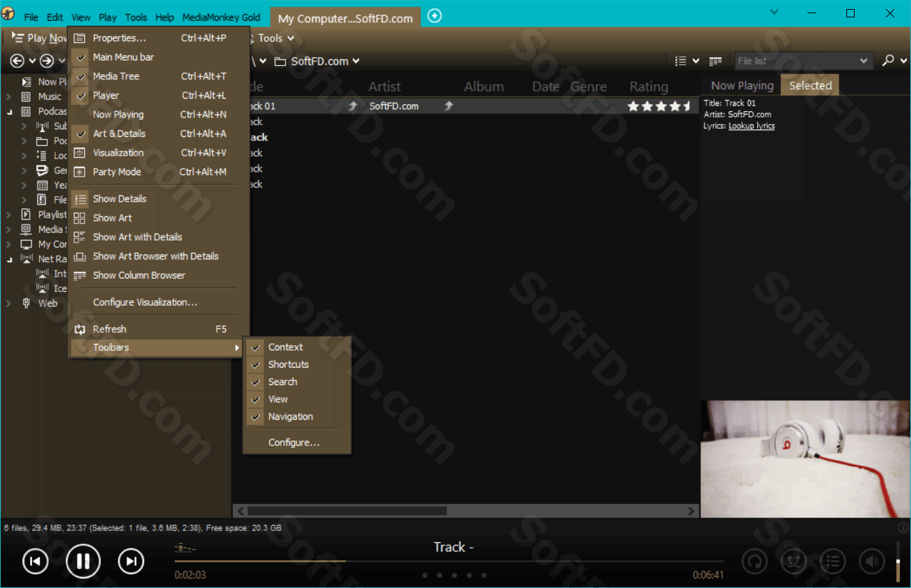Go back with the left arrow navigation icon
Viewport: 911px width, 588px height.
pyautogui.click(x=17, y=61)
